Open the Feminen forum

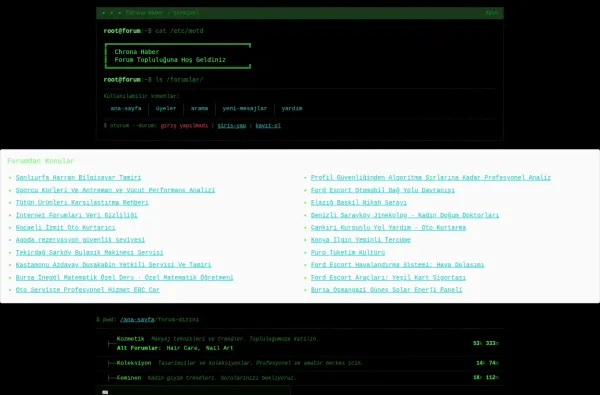pyautogui.click(x=129, y=378)
